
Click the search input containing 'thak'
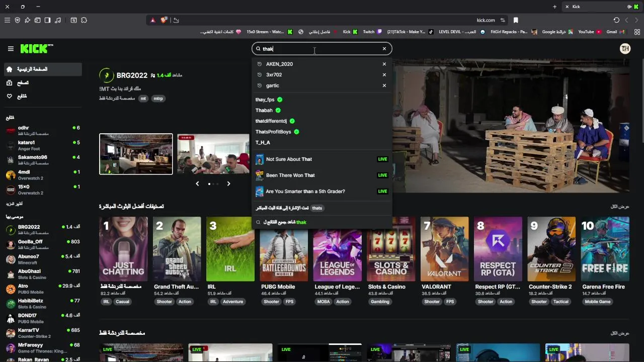pos(321,49)
